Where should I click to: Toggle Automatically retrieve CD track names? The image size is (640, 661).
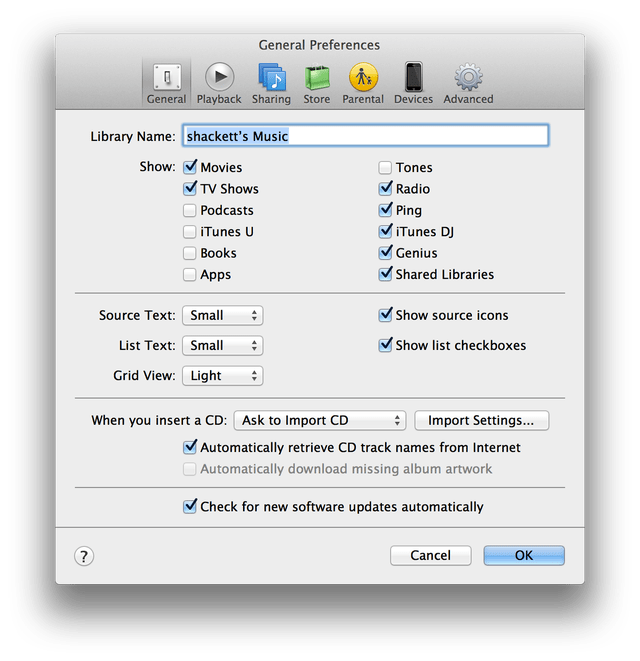click(190, 447)
